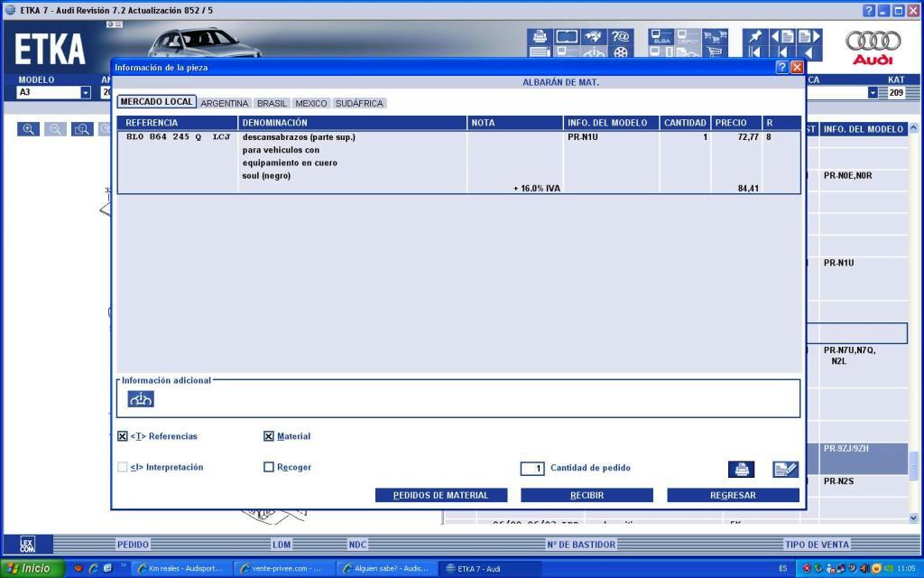This screenshot has width=924, height=578.
Task: Open the ?@ help contact icon
Action: tap(621, 36)
